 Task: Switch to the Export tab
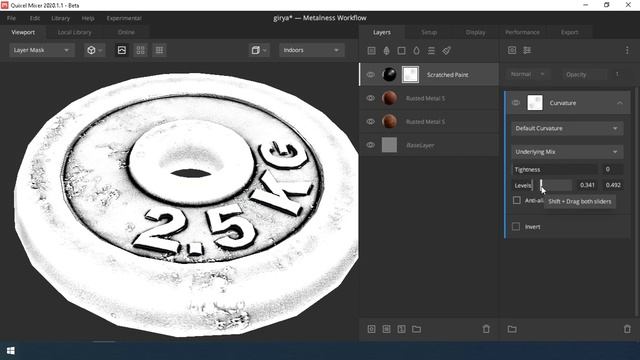tap(569, 32)
